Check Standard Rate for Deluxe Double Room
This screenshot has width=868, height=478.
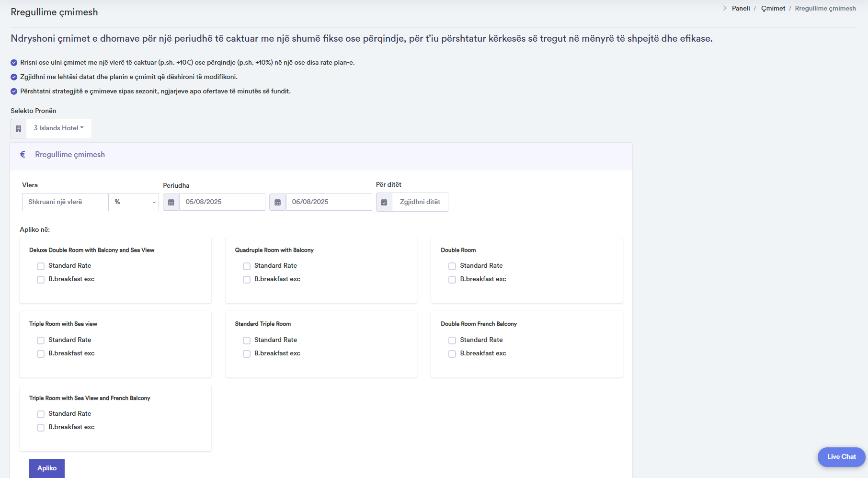click(41, 266)
